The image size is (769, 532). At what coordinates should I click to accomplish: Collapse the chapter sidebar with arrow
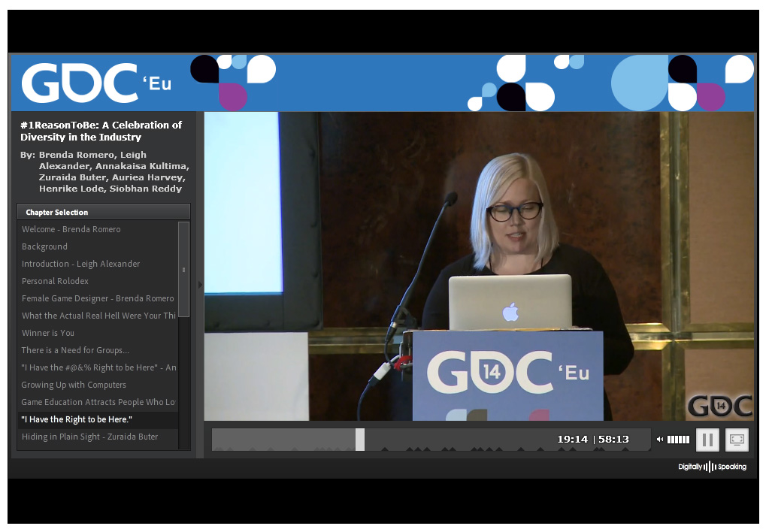[200, 284]
